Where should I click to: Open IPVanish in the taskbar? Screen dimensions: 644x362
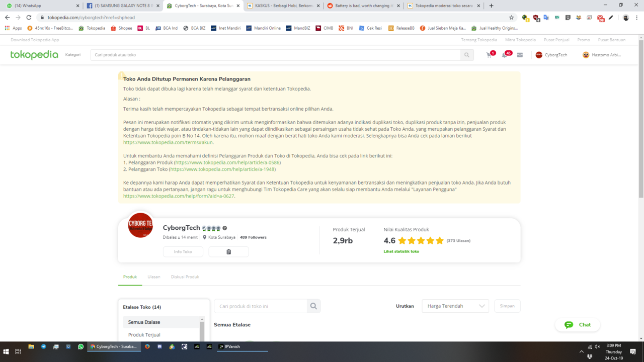(x=242, y=346)
